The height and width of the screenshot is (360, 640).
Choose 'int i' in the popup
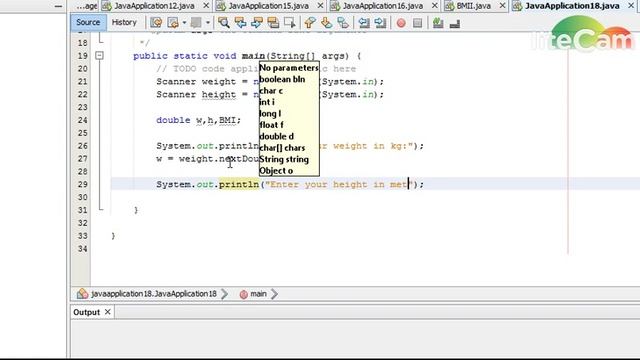[x=267, y=102]
